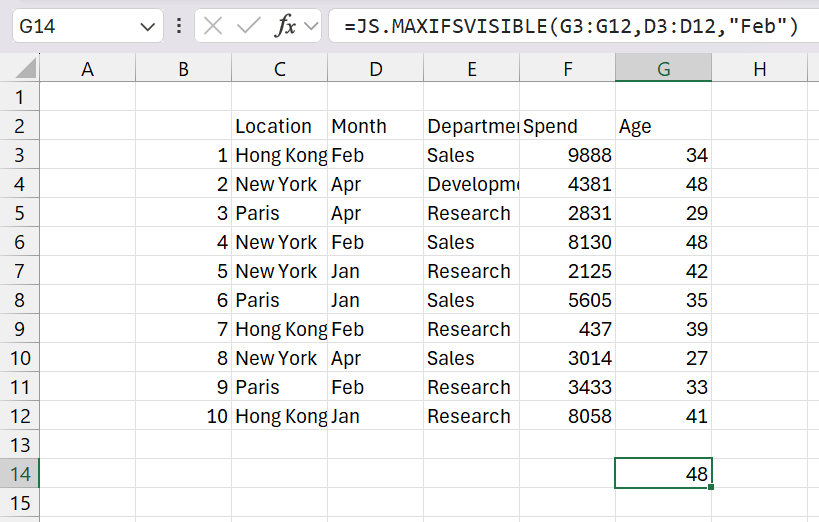Screen dimensions: 819x522
Task: Click the Insert Function fx icon
Action: [286, 26]
